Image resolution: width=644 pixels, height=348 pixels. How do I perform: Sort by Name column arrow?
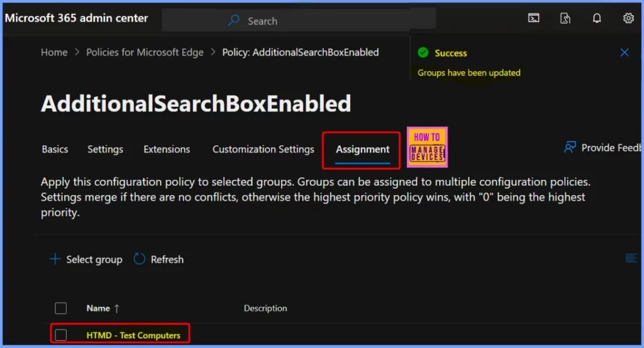116,308
